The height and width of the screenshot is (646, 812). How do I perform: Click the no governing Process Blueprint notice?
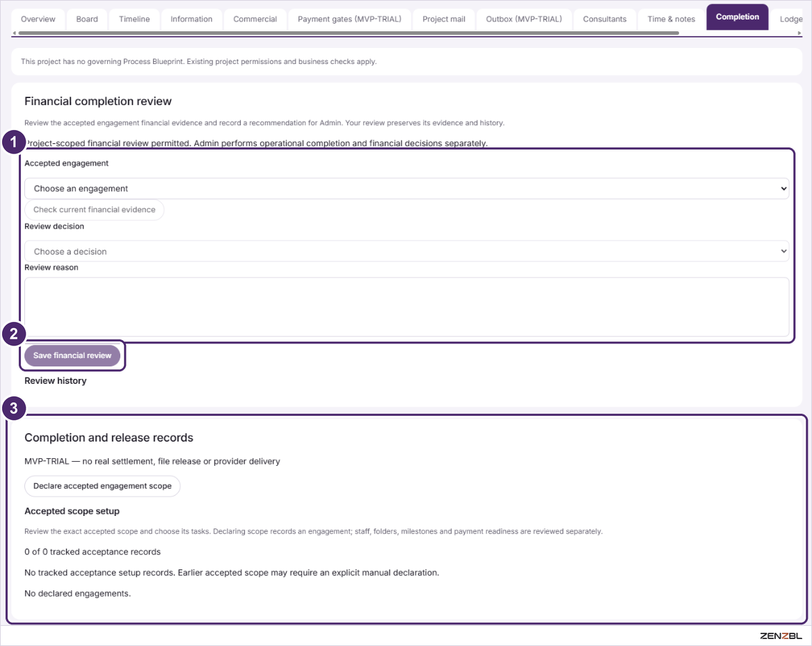(x=199, y=62)
